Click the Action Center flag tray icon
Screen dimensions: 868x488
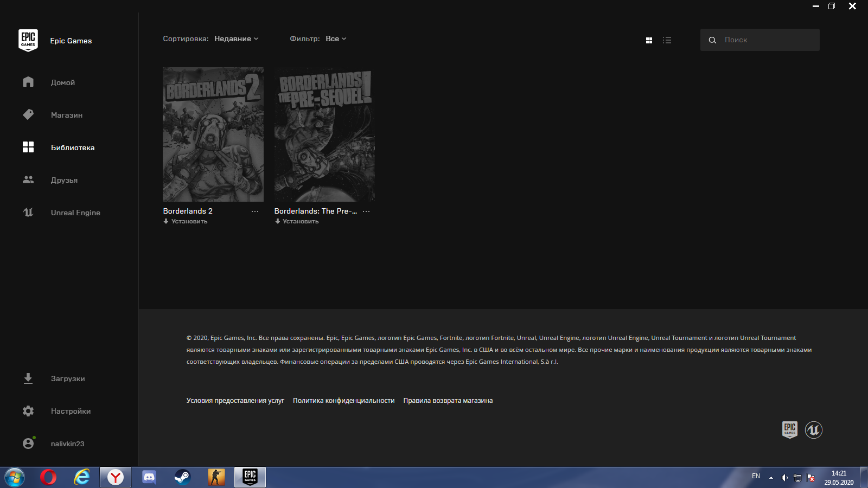coord(811,478)
